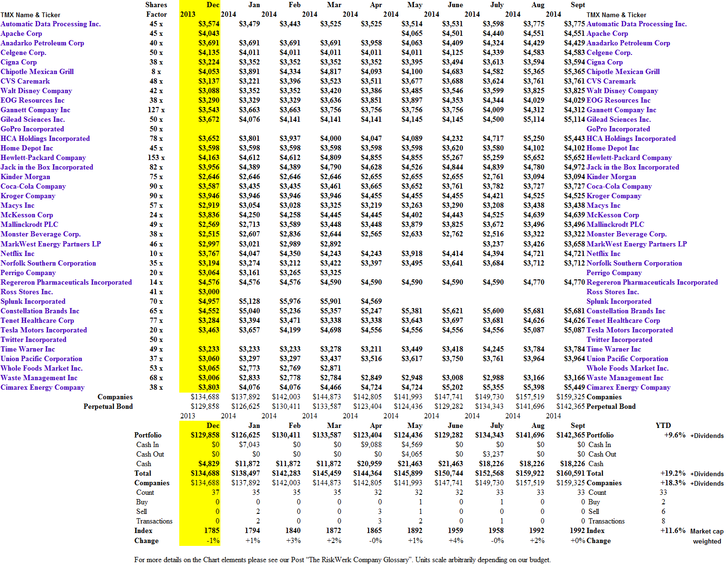Click the +19.2% Total YTD value
This screenshot has height=565, width=728.
673,473
